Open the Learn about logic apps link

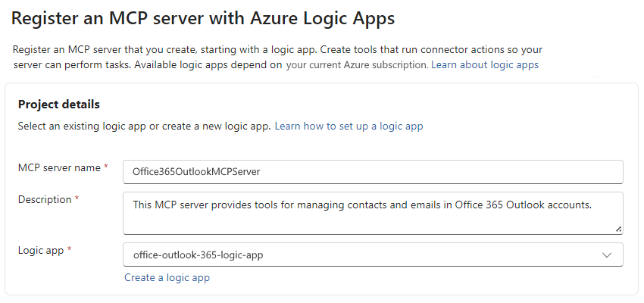(485, 65)
